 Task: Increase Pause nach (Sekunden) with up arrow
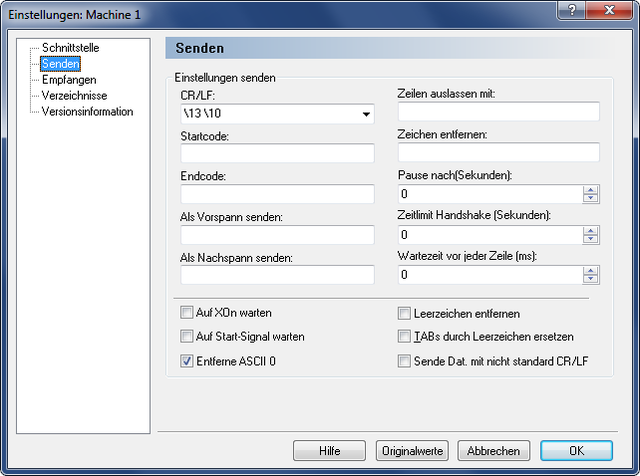click(590, 190)
